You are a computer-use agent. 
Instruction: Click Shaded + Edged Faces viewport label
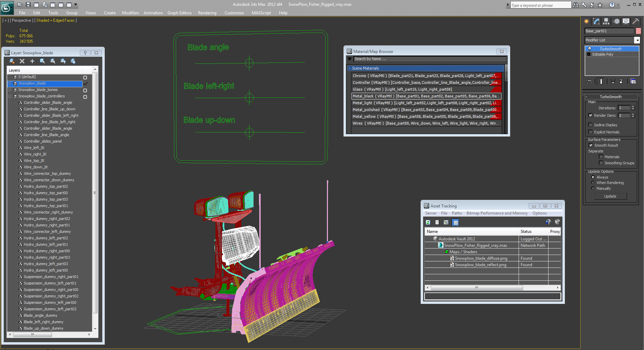55,20
